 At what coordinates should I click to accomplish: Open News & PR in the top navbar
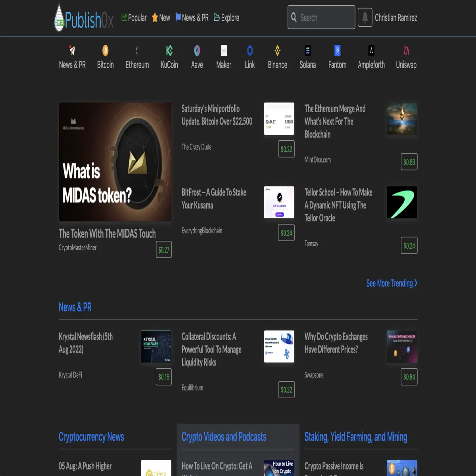(192, 18)
